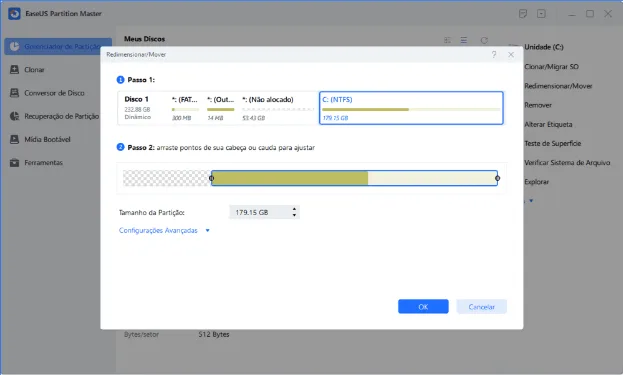Image resolution: width=624 pixels, height=376 pixels.
Task: Select the C: (NTFS) partition block
Action: click(411, 108)
